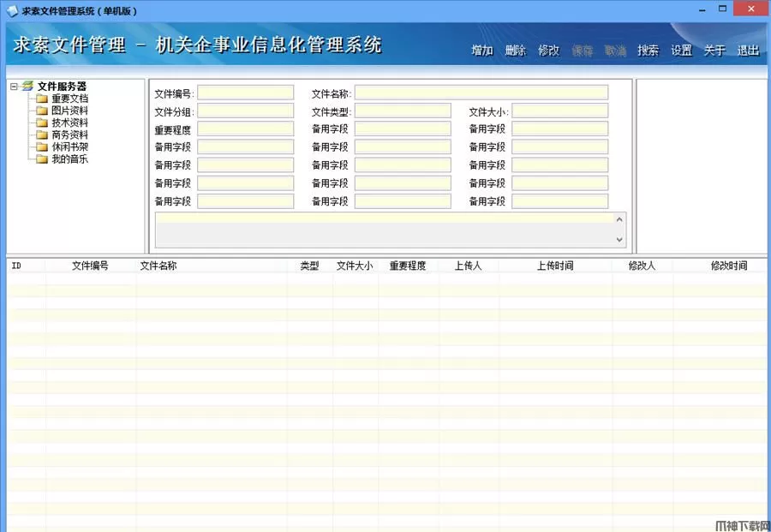Click the 文件大小 column header
The width and height of the screenshot is (771, 532).
pos(354,266)
